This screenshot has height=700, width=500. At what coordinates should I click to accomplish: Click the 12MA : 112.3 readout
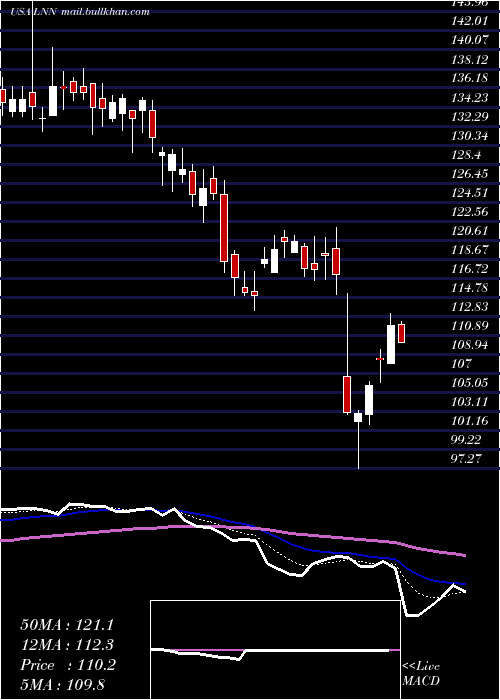pos(67,645)
